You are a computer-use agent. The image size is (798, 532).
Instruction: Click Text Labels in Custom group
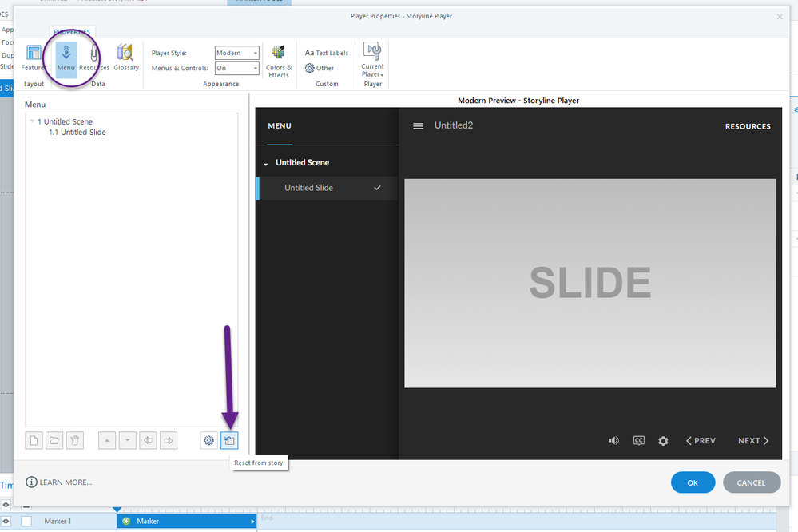click(x=327, y=53)
